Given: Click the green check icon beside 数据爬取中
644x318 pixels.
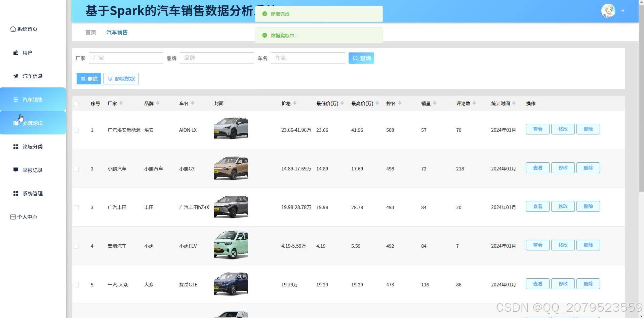Looking at the screenshot, I should click(265, 35).
